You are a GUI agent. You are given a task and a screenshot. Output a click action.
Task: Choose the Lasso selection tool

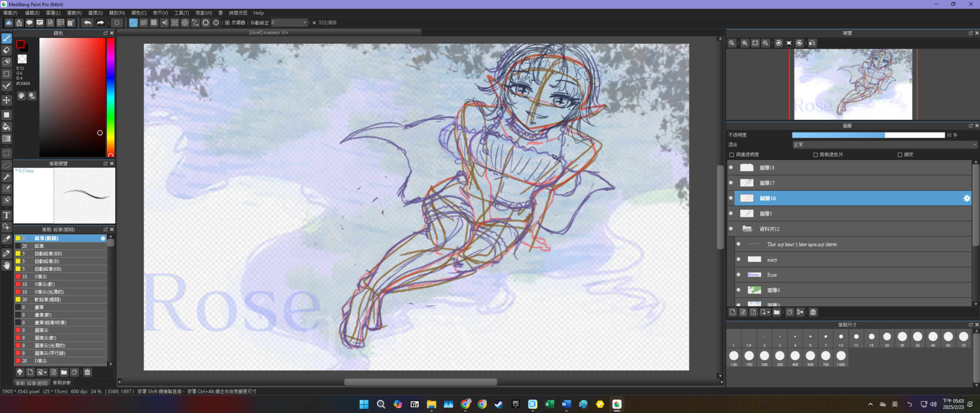(7, 165)
